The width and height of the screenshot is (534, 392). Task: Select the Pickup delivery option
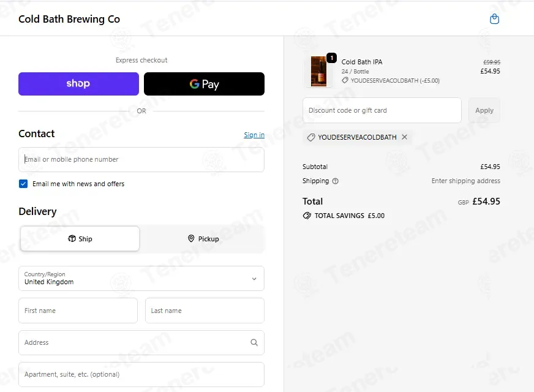(x=203, y=239)
